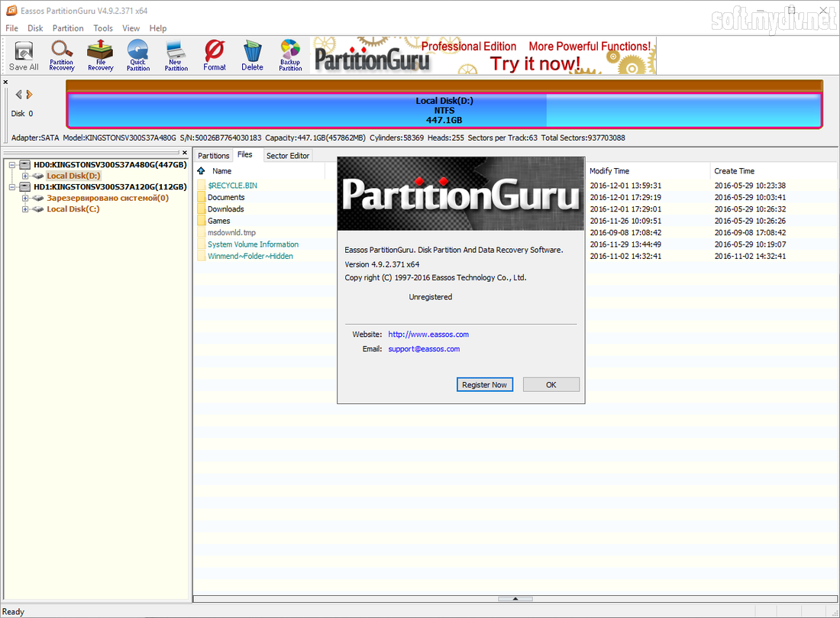Choose the Delete partition icon
The image size is (840, 618).
tap(252, 56)
